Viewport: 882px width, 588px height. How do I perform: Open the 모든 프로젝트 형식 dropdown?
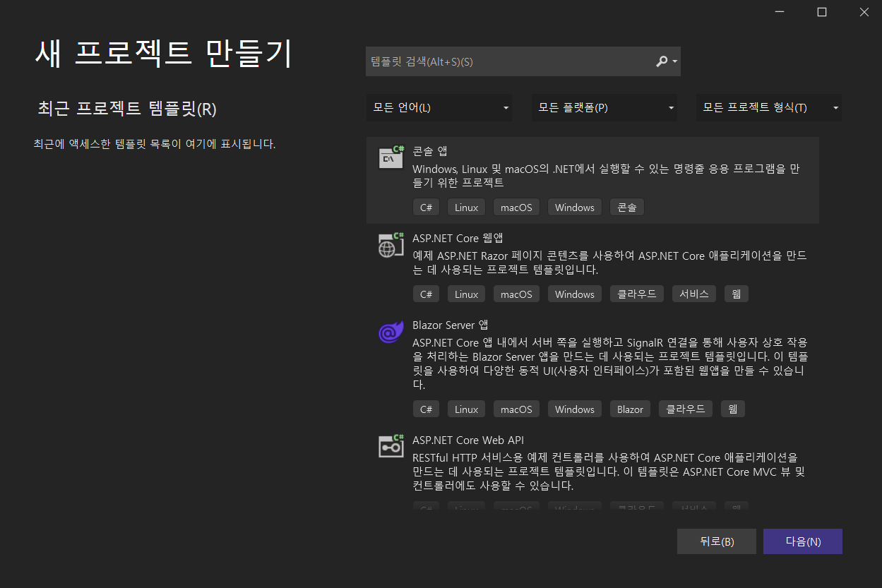(x=769, y=108)
